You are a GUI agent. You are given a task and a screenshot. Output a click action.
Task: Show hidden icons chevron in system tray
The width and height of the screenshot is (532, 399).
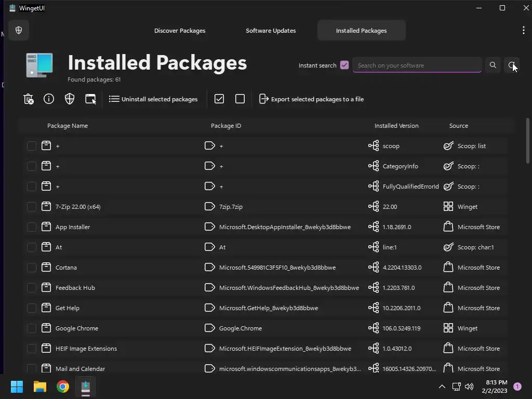[442, 387]
